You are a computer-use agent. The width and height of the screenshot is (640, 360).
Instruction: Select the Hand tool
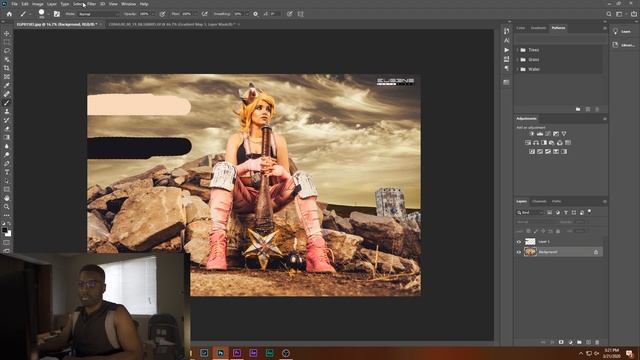click(7, 198)
